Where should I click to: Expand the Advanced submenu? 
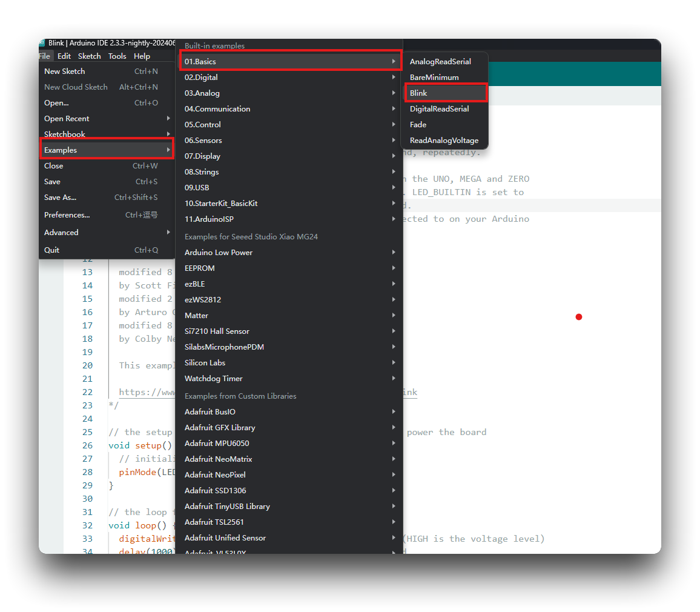(107, 232)
